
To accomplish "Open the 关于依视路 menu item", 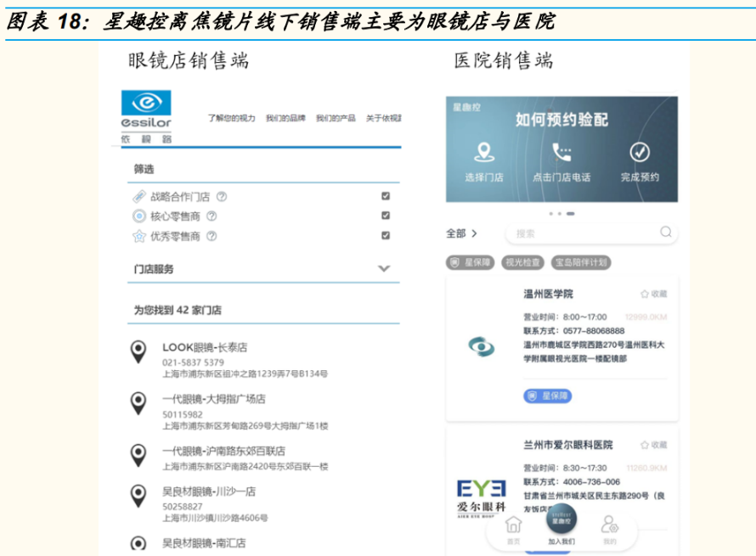I will tap(383, 118).
